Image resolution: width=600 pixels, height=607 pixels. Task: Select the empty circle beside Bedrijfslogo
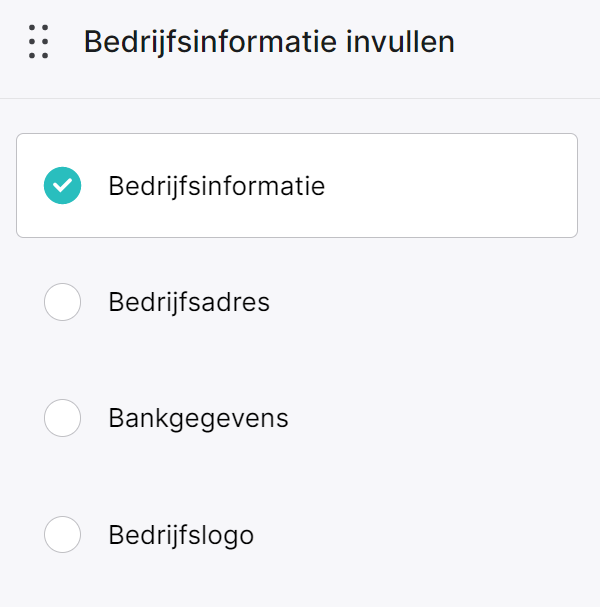[x=62, y=534]
